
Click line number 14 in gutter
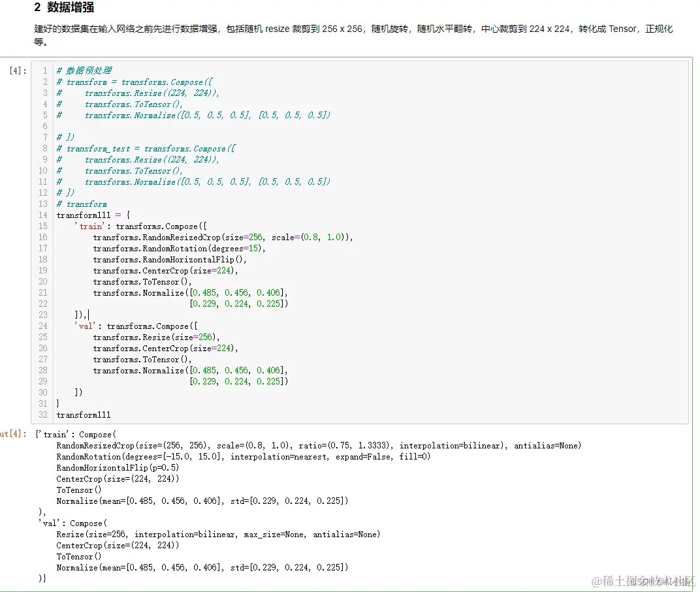(43, 215)
